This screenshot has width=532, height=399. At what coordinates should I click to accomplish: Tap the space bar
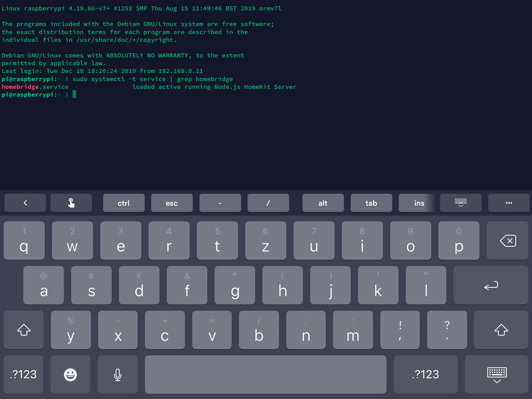[x=265, y=374]
